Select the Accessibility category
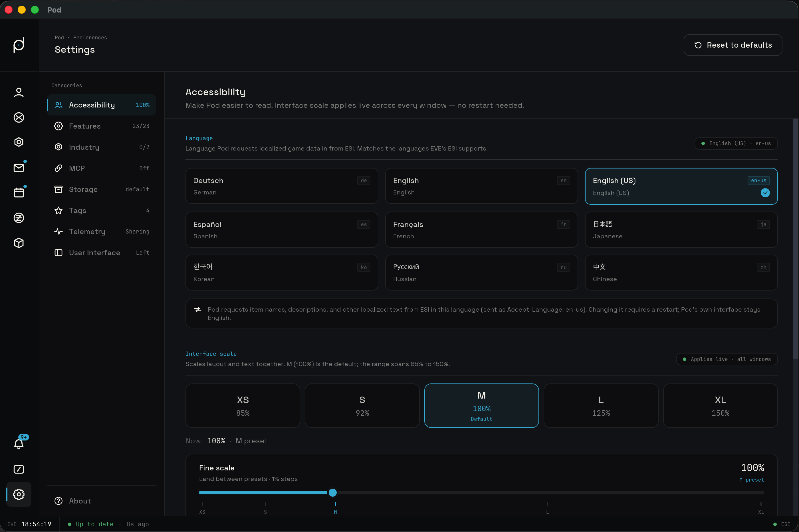 [x=102, y=105]
